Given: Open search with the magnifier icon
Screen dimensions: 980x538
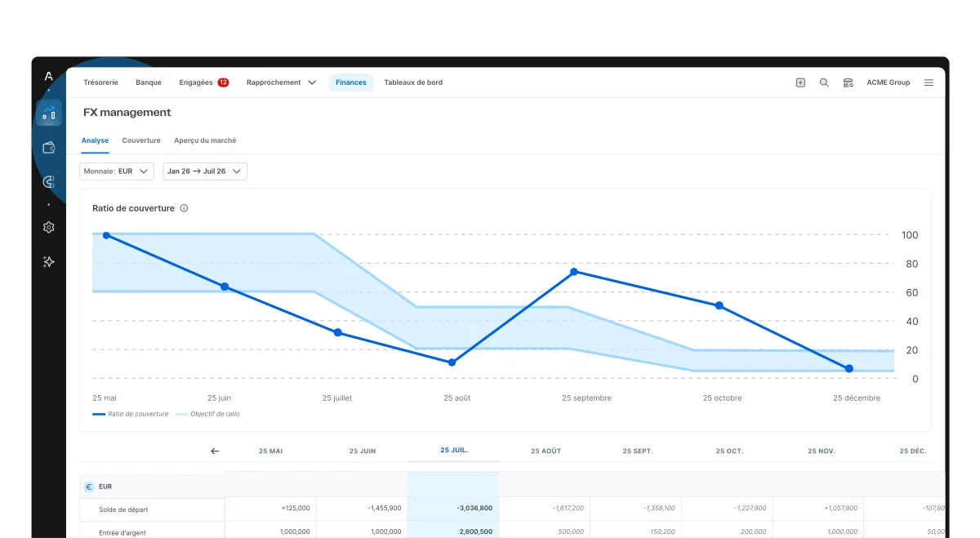Looking at the screenshot, I should pos(824,82).
